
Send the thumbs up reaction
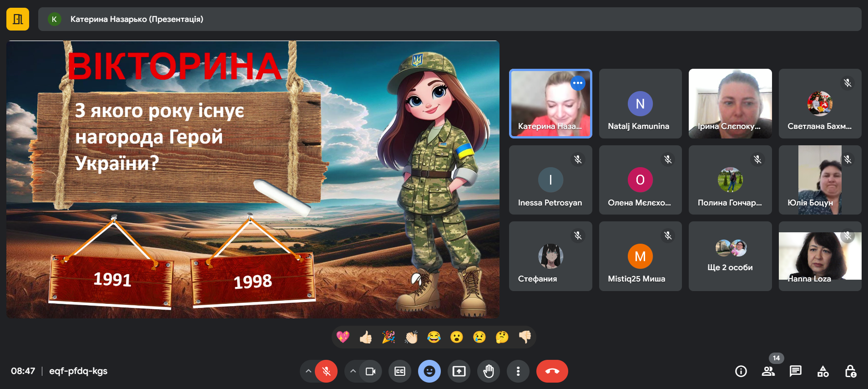pos(366,337)
